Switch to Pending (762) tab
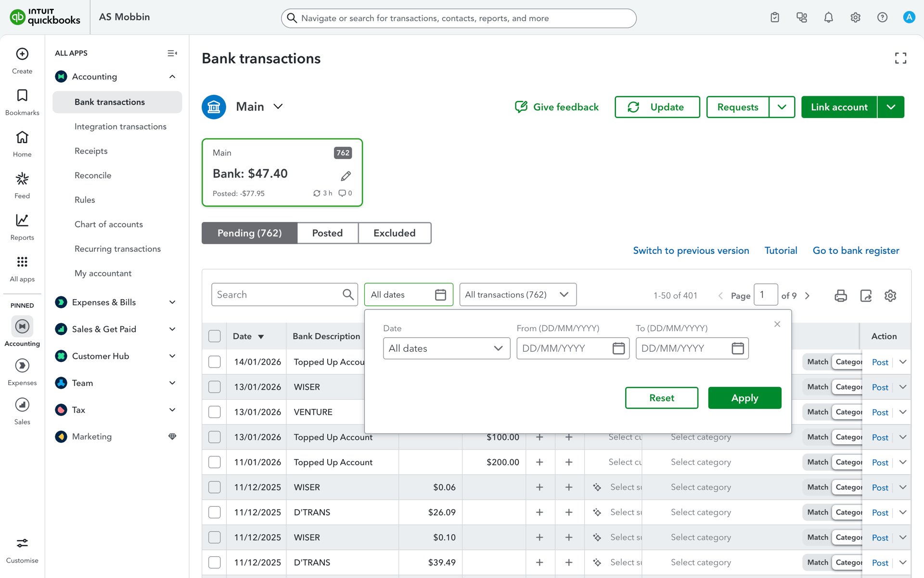This screenshot has height=578, width=924. (x=249, y=233)
